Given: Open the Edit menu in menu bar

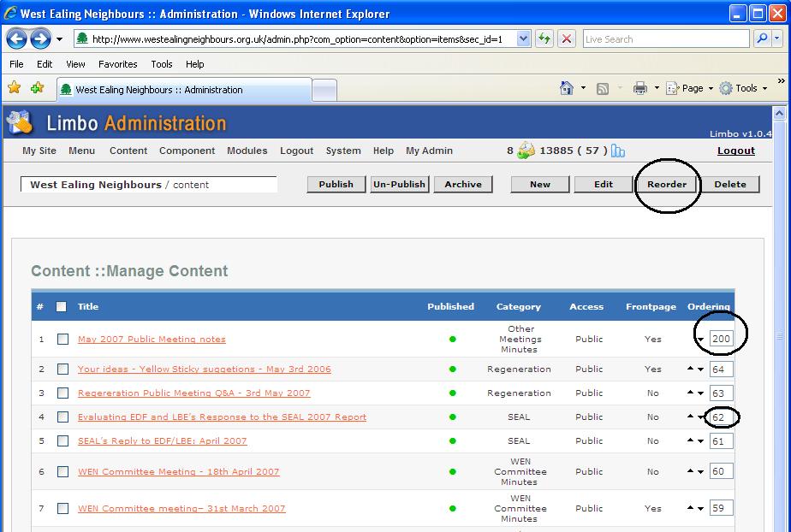Looking at the screenshot, I should [x=45, y=64].
